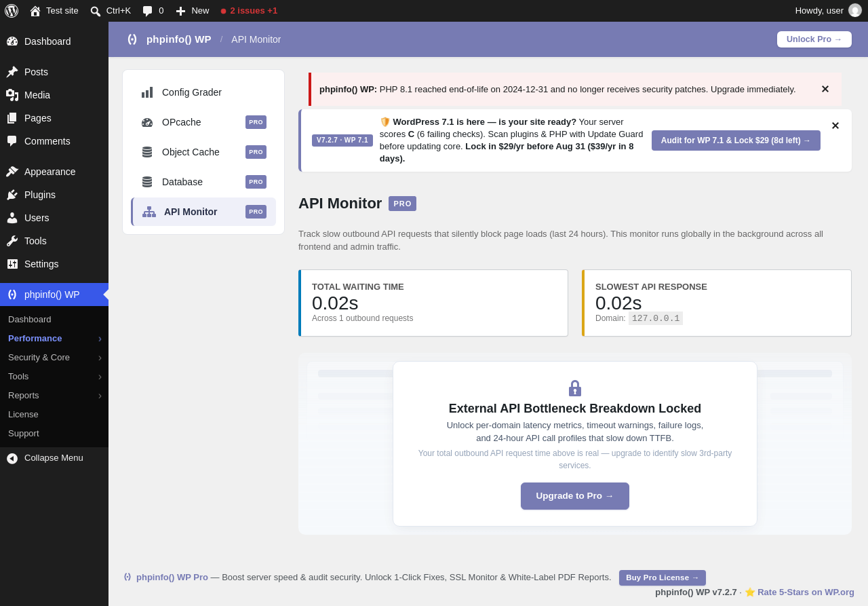Image resolution: width=868 pixels, height=606 pixels.
Task: Click the V7.2.7 · WP 7.1 version badge
Action: (x=342, y=140)
